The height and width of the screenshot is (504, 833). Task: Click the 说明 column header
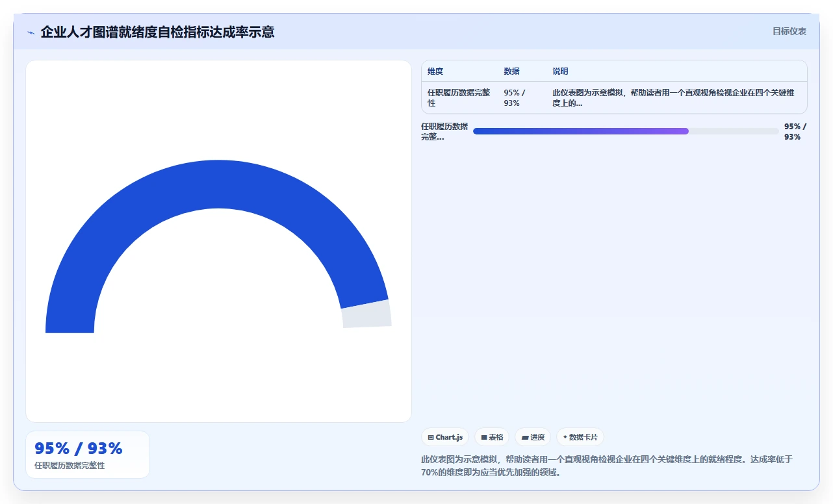coord(560,71)
